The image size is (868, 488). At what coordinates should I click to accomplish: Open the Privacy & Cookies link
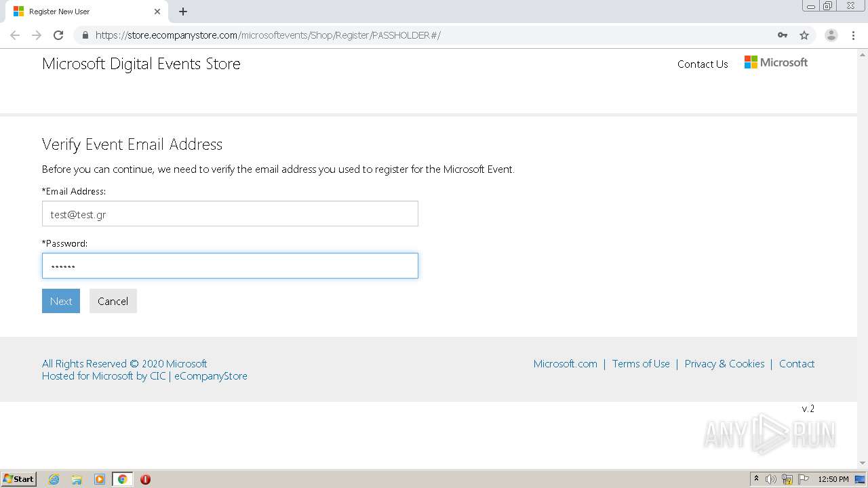(724, 363)
